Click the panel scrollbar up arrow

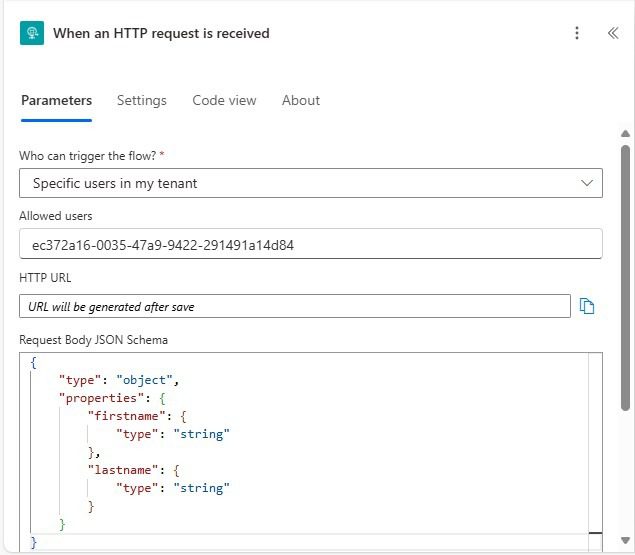point(626,134)
